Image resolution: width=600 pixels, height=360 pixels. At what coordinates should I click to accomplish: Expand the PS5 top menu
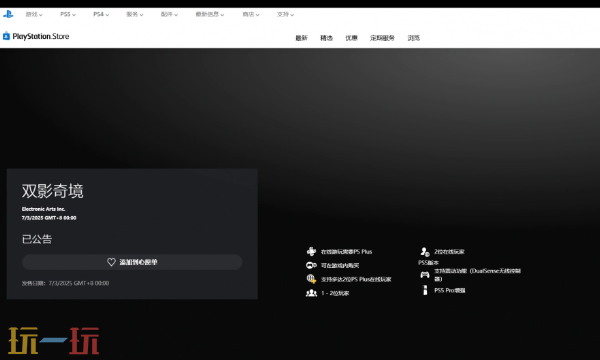pyautogui.click(x=68, y=15)
